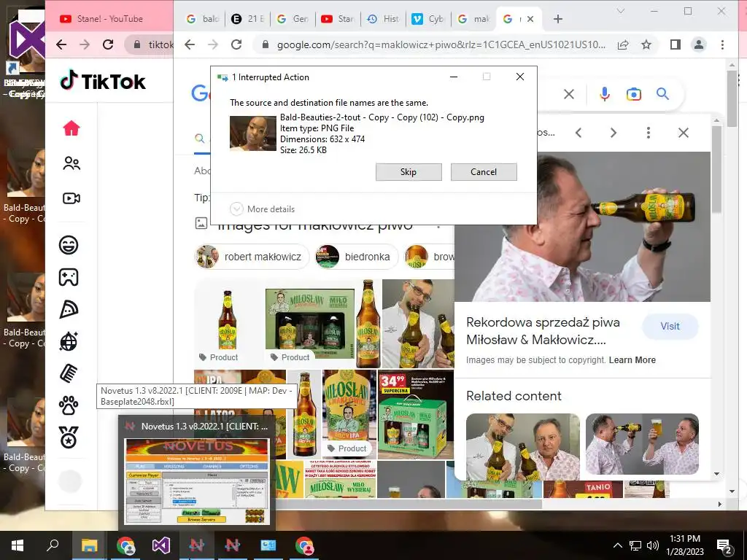Expand More details in the dialog
Viewport: 747px width, 560px height.
pos(262,209)
